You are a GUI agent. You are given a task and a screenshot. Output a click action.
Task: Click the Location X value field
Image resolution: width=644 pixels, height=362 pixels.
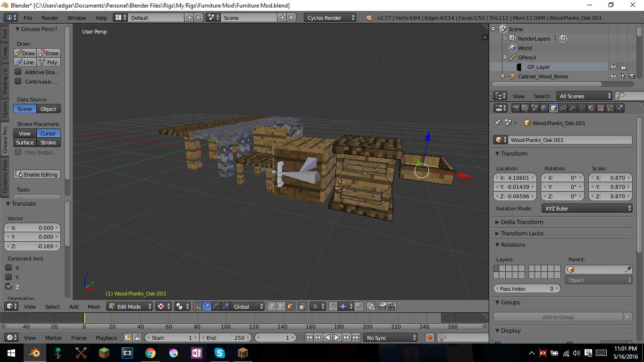(x=515, y=177)
